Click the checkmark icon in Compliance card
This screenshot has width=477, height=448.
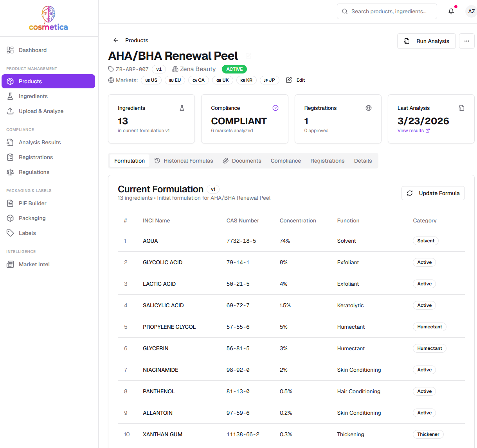coord(275,108)
